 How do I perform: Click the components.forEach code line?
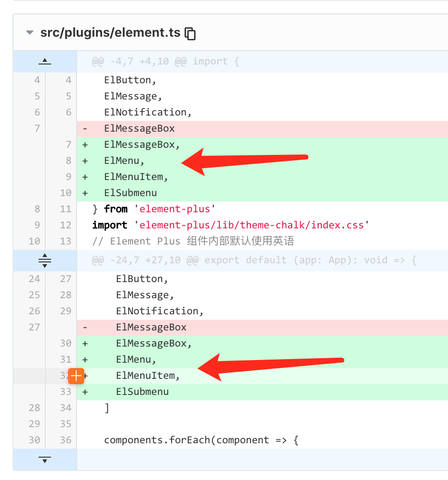pyautogui.click(x=201, y=440)
